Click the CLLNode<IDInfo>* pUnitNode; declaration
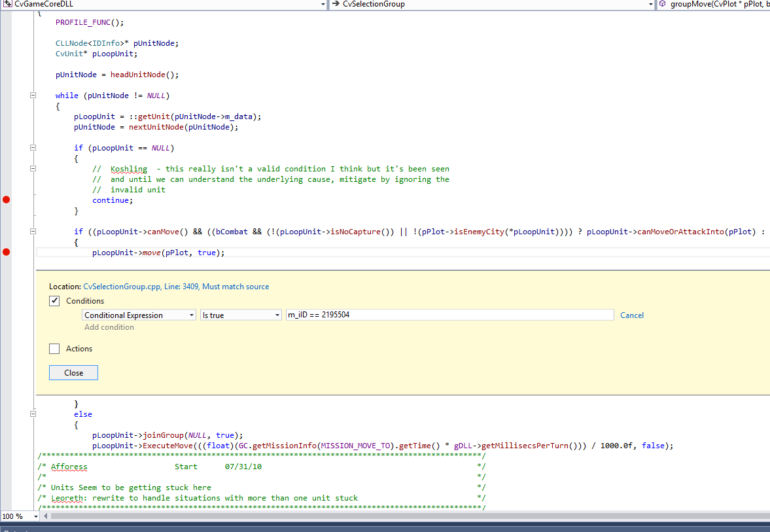The height and width of the screenshot is (532, 770). 117,43
